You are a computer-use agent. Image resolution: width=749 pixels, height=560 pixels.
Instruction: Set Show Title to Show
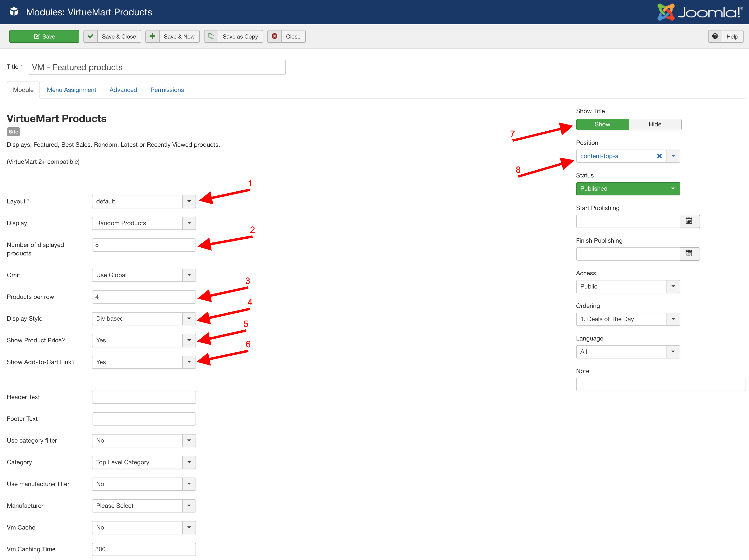[x=602, y=124]
